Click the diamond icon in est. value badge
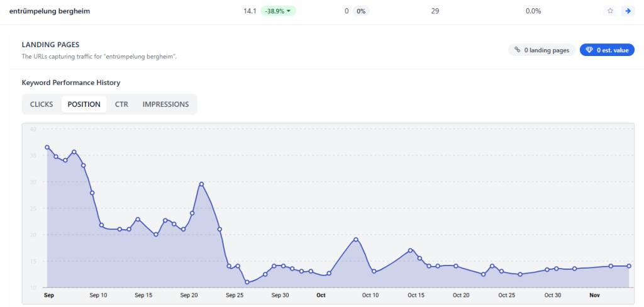Screen dimensions: 644x307 click(x=589, y=50)
